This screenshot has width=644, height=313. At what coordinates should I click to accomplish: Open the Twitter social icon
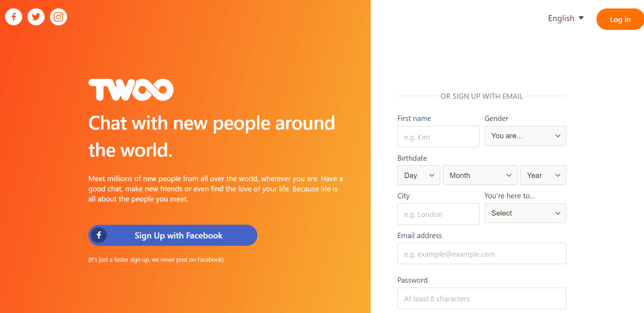tap(36, 17)
